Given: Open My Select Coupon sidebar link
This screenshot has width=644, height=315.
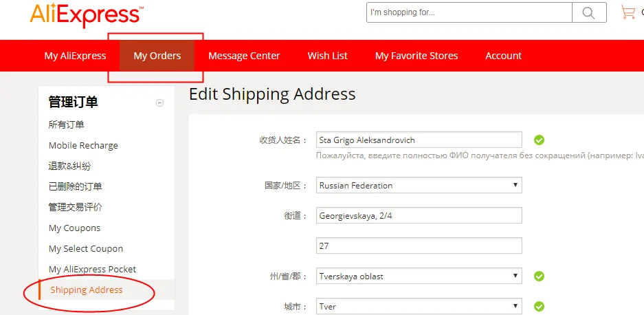Looking at the screenshot, I should [86, 248].
